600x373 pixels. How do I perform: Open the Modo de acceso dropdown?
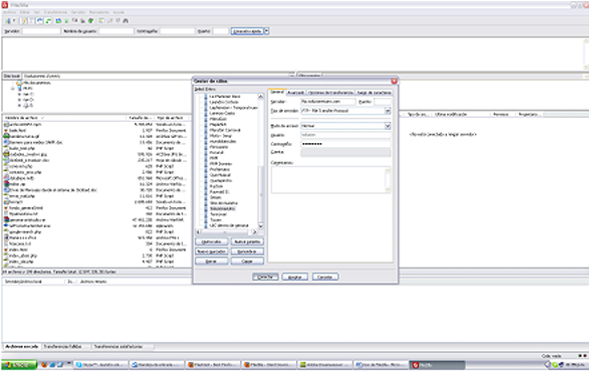tap(346, 126)
